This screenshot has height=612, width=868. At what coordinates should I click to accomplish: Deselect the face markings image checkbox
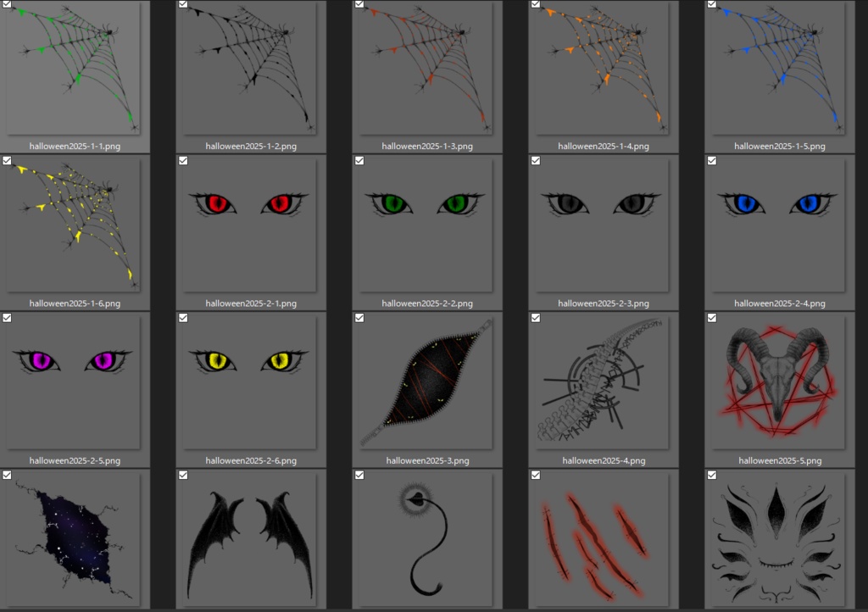click(x=712, y=475)
